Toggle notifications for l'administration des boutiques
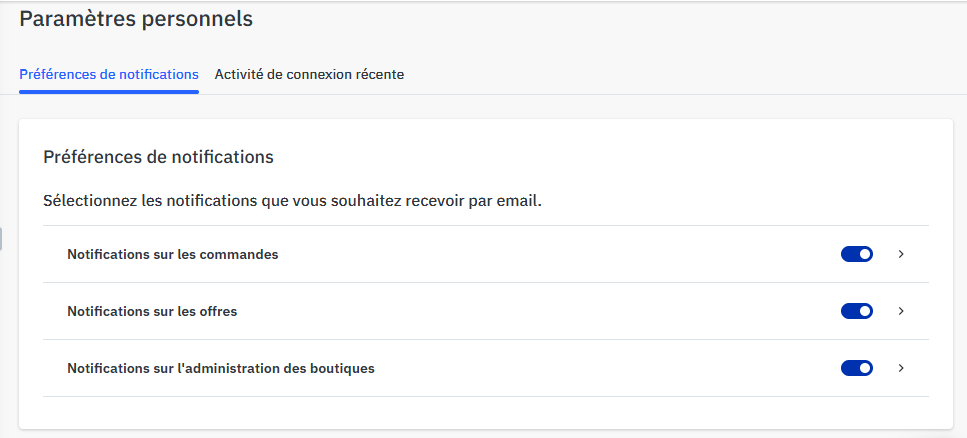 857,368
